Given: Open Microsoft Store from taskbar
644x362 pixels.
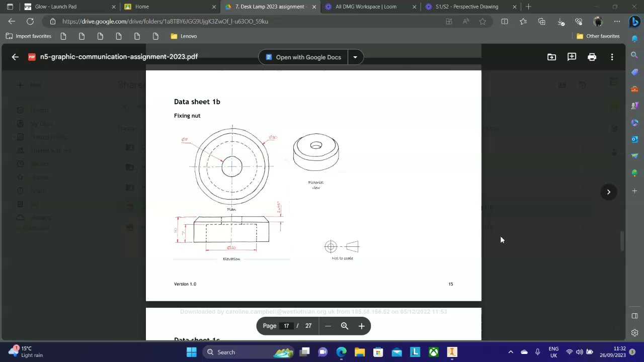Looking at the screenshot, I should (x=378, y=352).
